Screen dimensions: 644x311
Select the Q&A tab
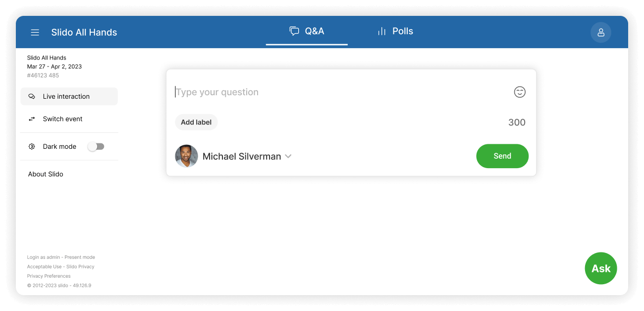click(x=307, y=31)
